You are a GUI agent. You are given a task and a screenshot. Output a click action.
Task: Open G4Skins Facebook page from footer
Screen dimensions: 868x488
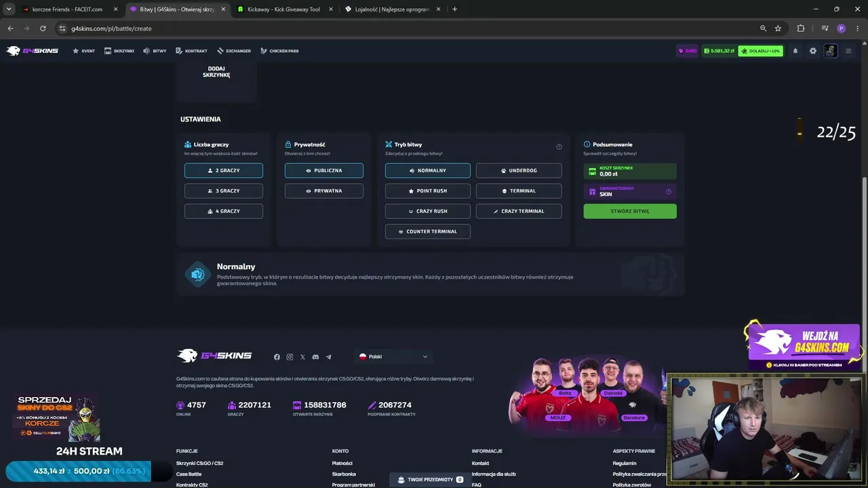277,357
